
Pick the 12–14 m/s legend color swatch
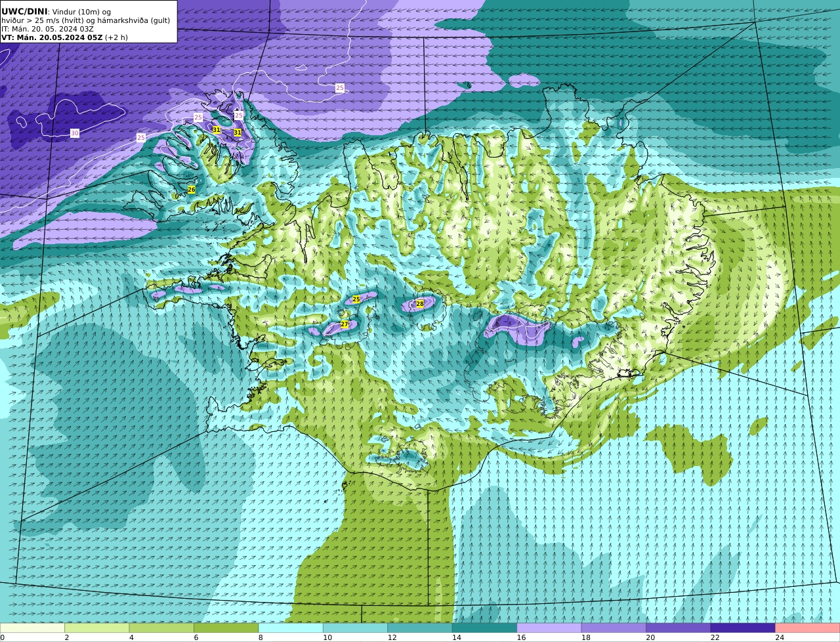[x=420, y=628]
